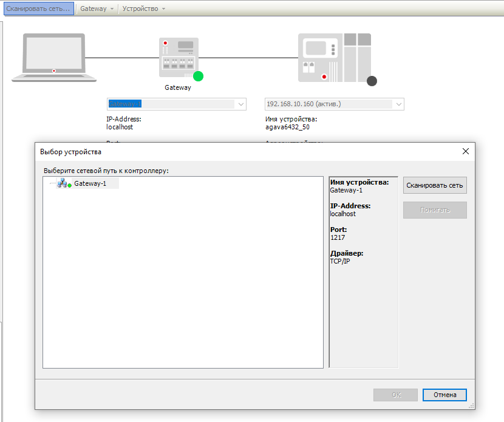Click the Gateway device image
504x422 pixels.
[179, 57]
